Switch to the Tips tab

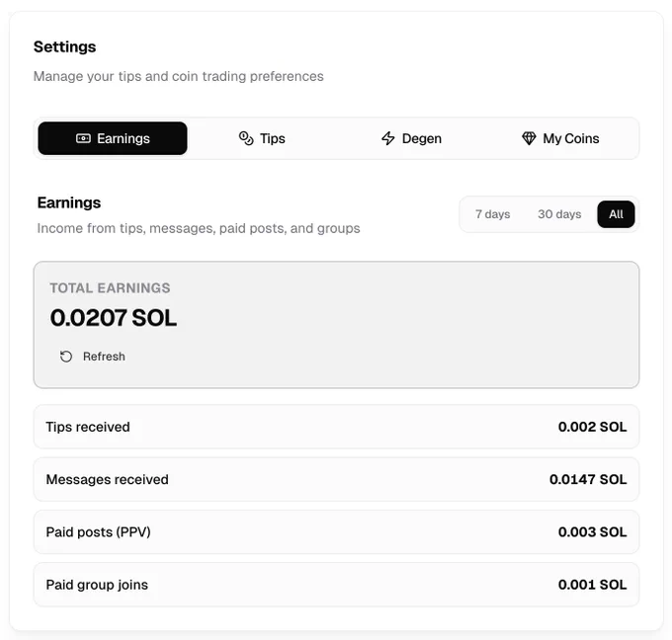262,138
